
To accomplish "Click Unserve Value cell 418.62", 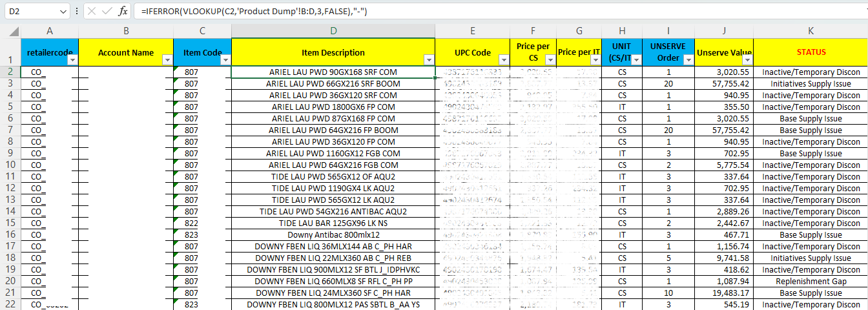I will point(724,269).
